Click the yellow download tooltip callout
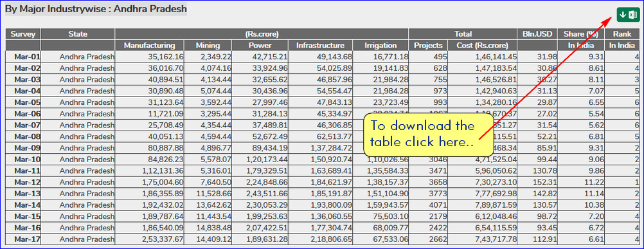Viewport: 644px width, 249px height. tap(429, 134)
